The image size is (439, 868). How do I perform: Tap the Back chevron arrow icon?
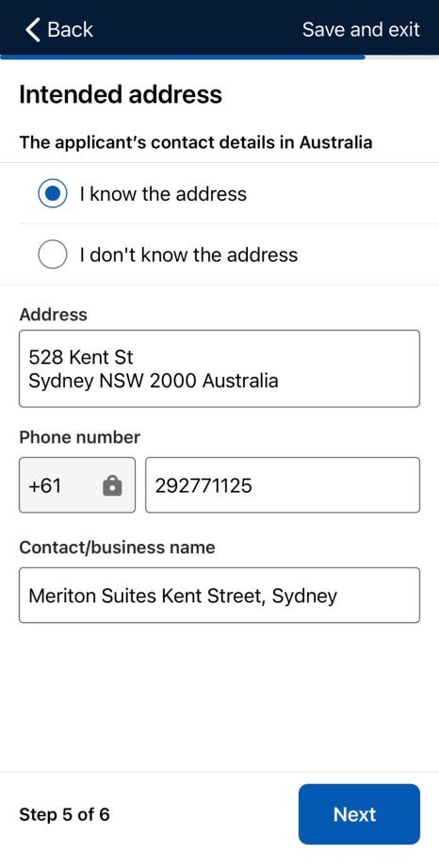click(33, 29)
